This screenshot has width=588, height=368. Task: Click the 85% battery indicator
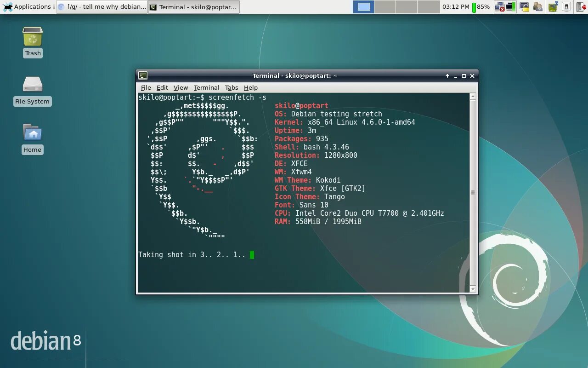pyautogui.click(x=481, y=7)
